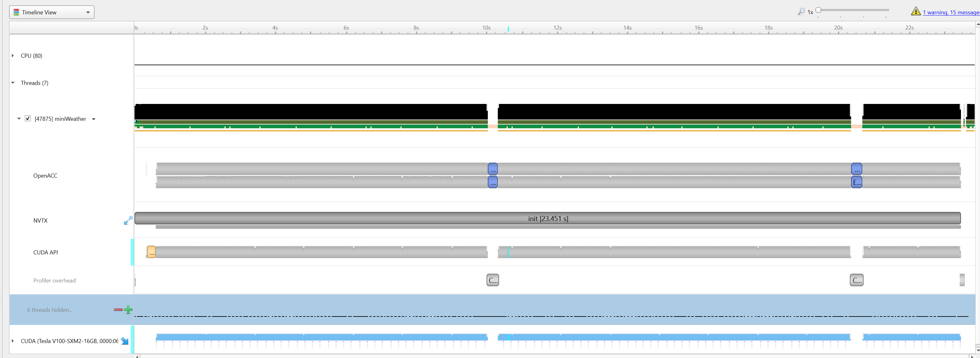980x358 pixels.
Task: Click the yellow warning triangle icon
Action: (916, 12)
